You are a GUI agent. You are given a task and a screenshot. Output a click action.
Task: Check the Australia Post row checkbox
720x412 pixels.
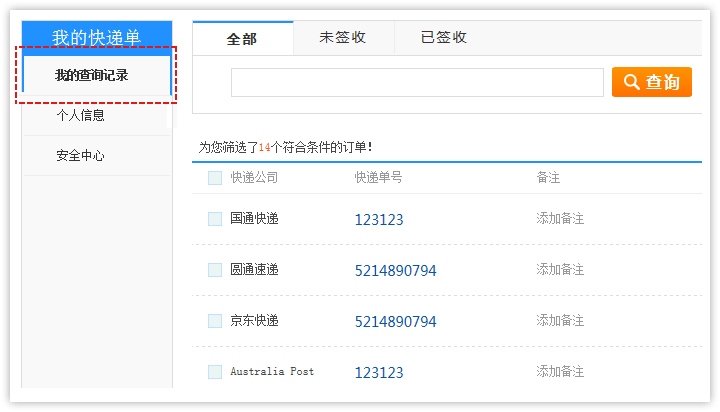215,372
